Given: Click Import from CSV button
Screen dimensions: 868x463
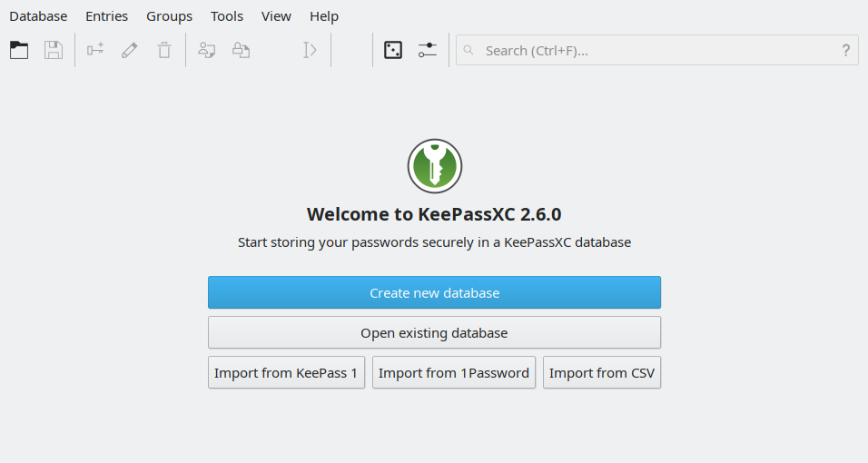Looking at the screenshot, I should (x=602, y=372).
